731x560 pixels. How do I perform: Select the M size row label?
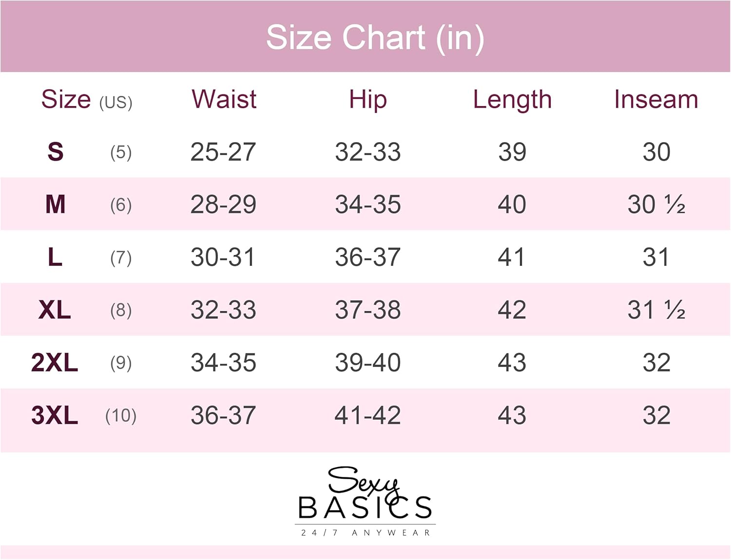click(x=56, y=205)
